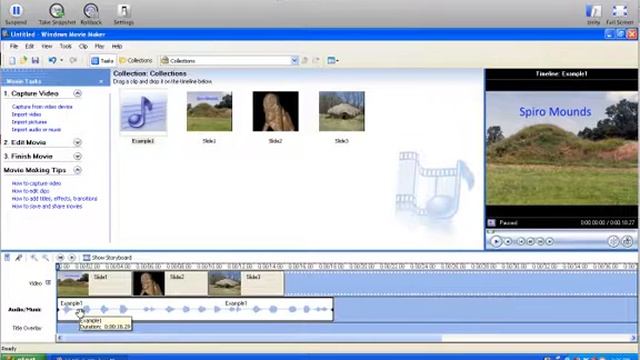Expand the Edit Movie section
Viewport: 640px width, 360px height.
(x=77, y=142)
